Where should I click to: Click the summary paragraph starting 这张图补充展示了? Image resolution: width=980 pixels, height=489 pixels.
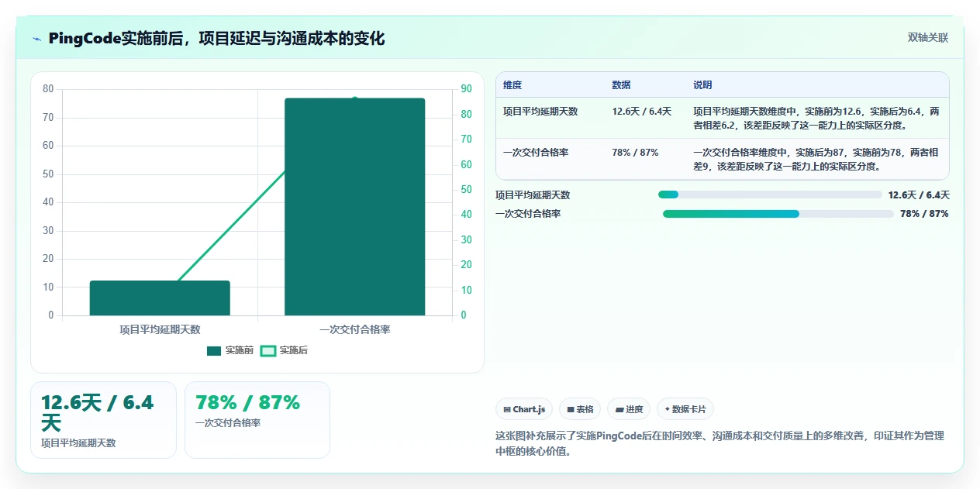719,443
